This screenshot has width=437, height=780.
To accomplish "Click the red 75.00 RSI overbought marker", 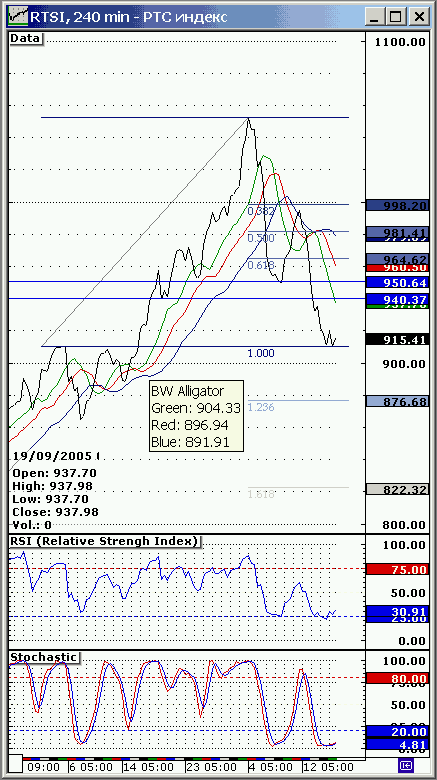I will [397, 570].
